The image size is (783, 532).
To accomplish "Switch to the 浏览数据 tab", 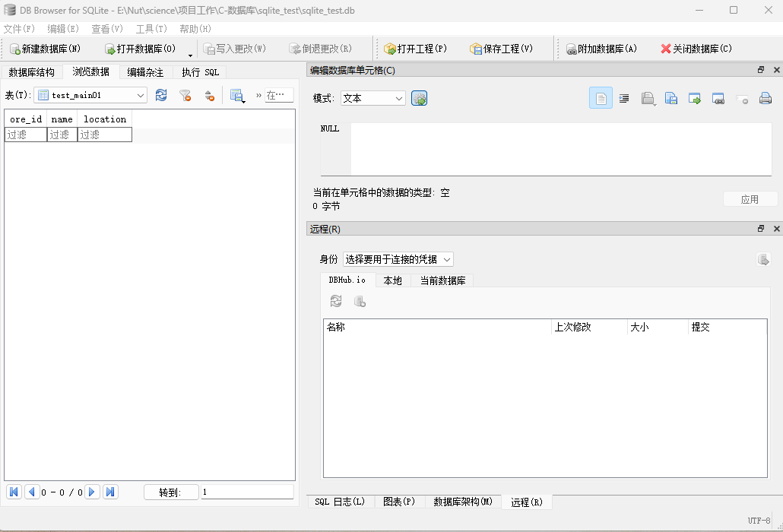I will [x=91, y=72].
